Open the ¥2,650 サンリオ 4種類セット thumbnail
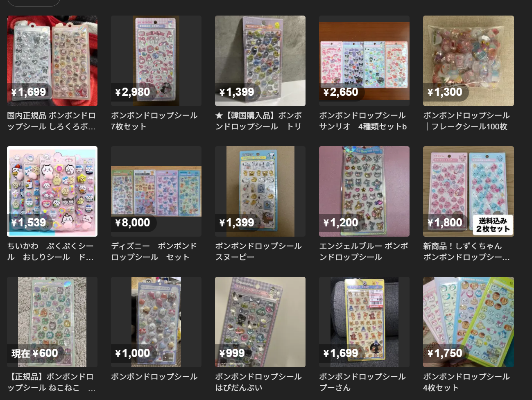The image size is (532, 400). point(364,61)
